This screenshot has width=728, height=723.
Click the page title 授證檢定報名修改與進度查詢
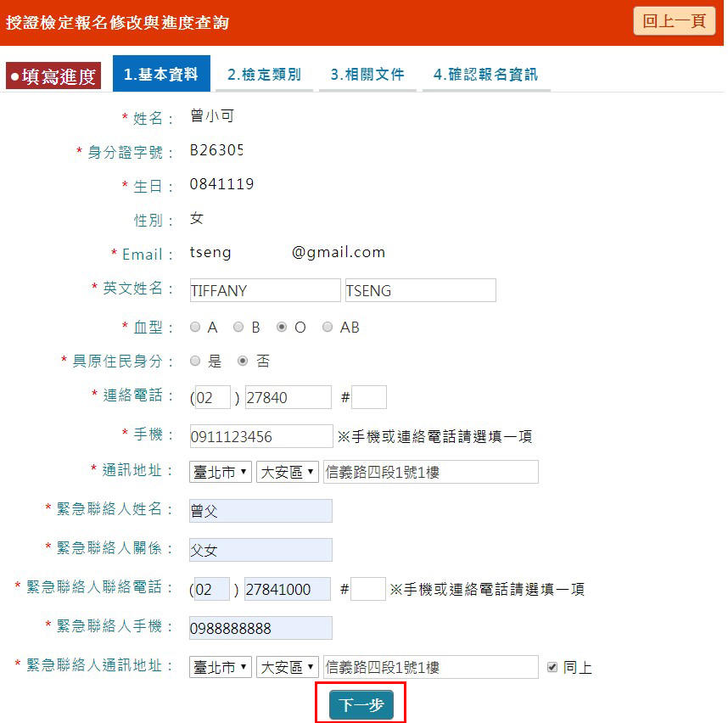[117, 22]
